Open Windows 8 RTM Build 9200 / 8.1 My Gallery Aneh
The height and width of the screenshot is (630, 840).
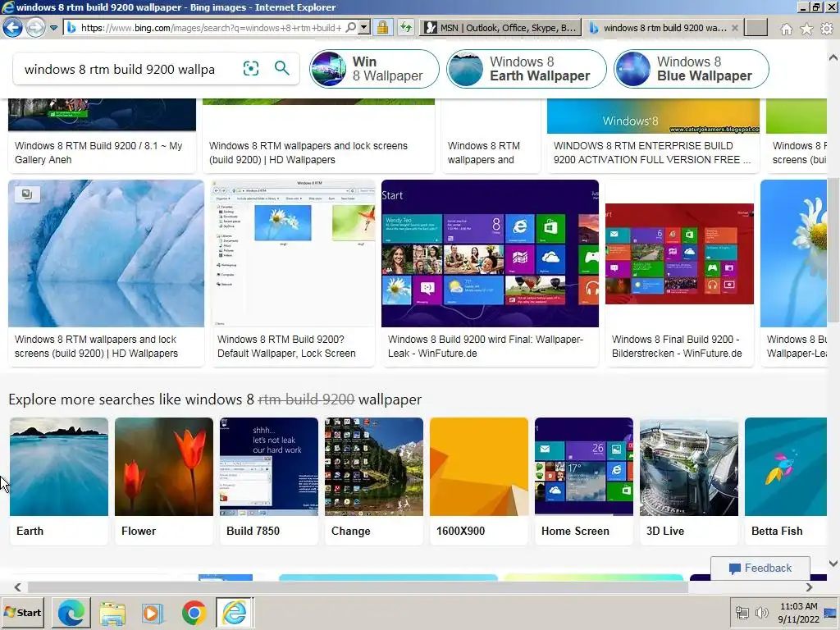pos(98,153)
